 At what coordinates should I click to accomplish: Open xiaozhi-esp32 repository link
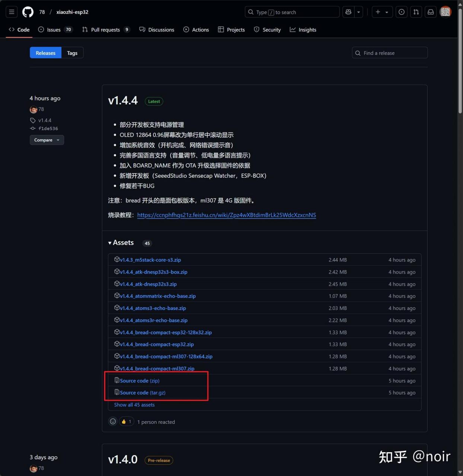72,12
